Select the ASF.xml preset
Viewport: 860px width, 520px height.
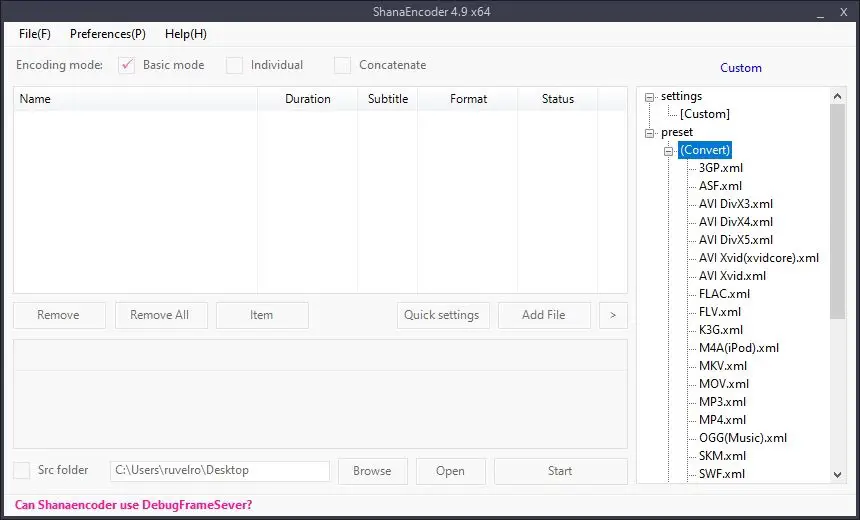click(720, 186)
